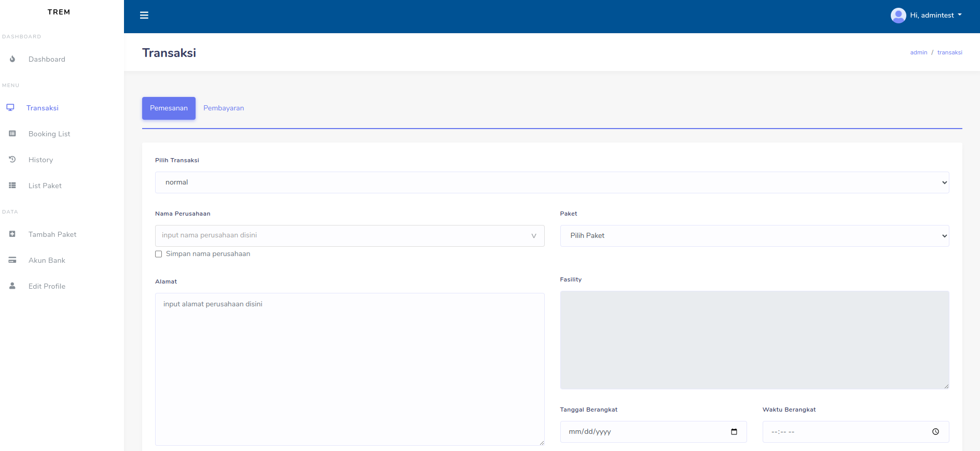980x451 pixels.
Task: Click the hamburger menu icon
Action: (x=144, y=16)
